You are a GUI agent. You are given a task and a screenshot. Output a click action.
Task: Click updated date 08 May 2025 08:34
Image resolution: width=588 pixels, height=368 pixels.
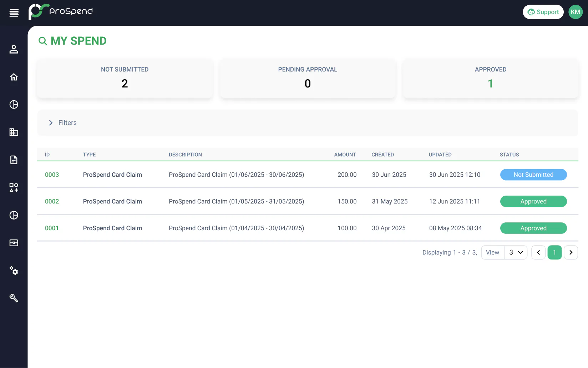point(455,228)
